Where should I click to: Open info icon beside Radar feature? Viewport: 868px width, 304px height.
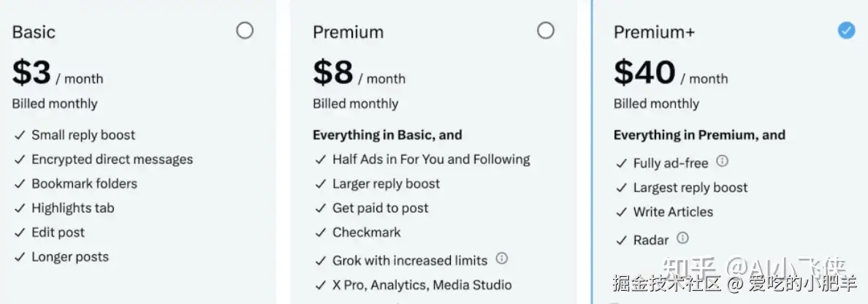point(682,238)
